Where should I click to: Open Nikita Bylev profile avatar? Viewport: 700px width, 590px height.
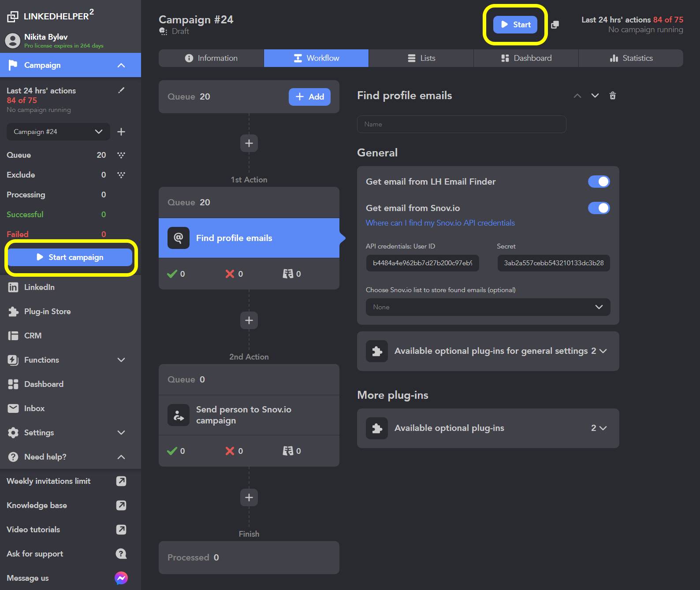[12, 41]
